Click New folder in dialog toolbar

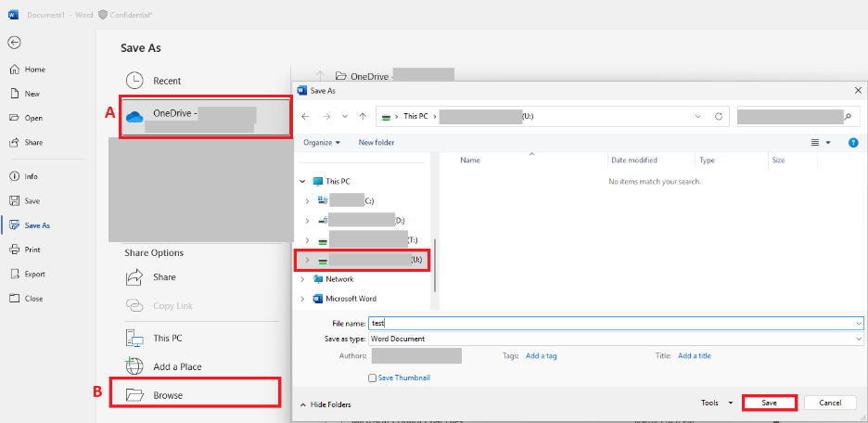[377, 142]
